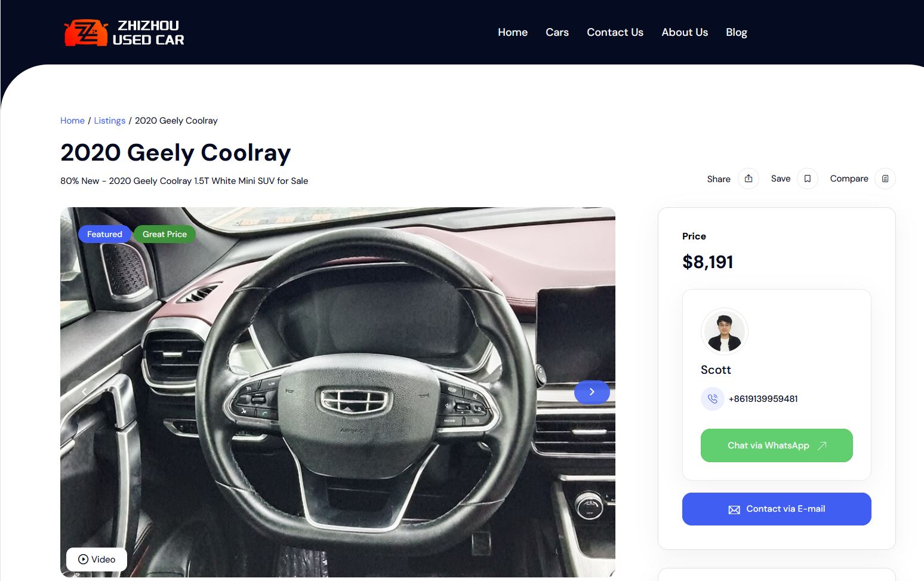Screen dimensions: 924x581
Task: Click the Home breadcrumb link
Action: click(x=72, y=121)
